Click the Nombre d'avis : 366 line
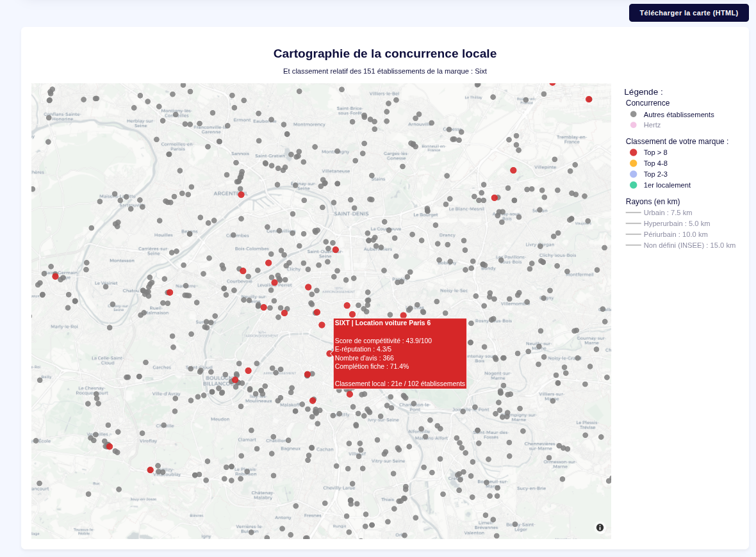The width and height of the screenshot is (756, 557). point(364,358)
